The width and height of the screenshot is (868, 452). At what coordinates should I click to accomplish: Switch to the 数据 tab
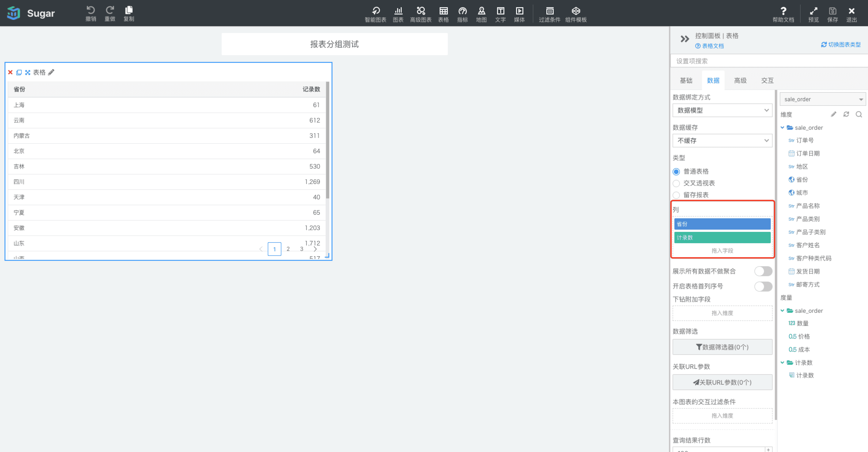click(x=713, y=80)
